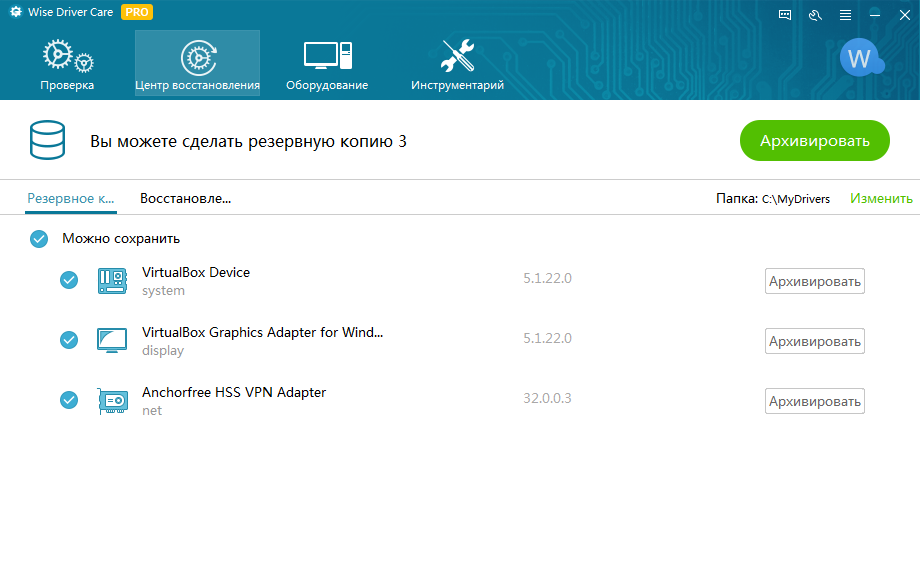Click the Можно сохранить label
The height and width of the screenshot is (580, 920).
pos(121,239)
